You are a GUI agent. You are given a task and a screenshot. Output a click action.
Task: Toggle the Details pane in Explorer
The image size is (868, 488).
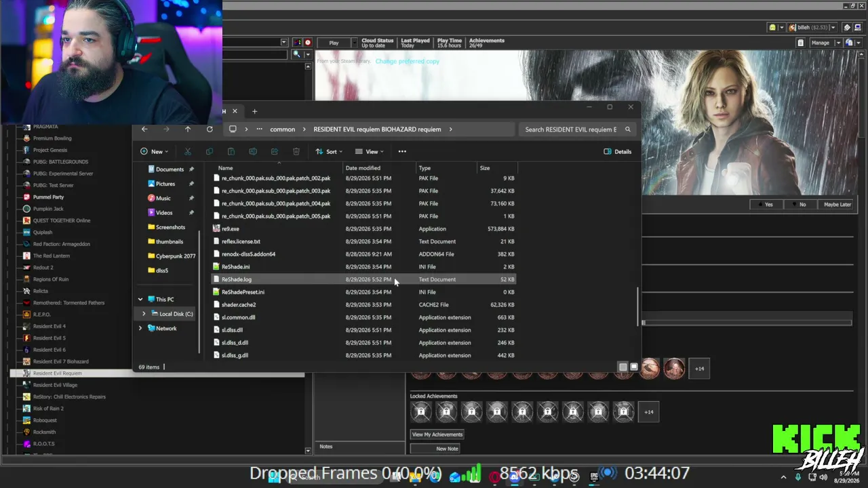pos(617,152)
